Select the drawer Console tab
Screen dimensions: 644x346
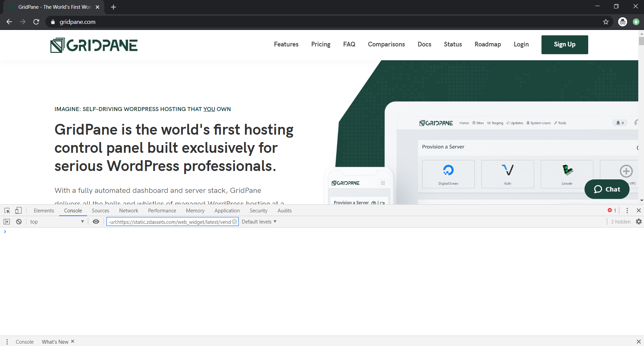(x=25, y=342)
